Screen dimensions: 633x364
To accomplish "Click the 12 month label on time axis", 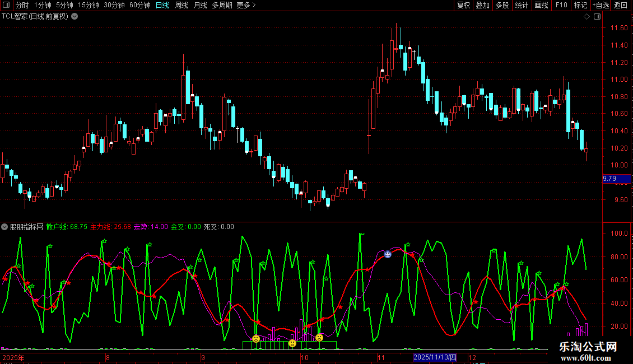I will [x=472, y=357].
